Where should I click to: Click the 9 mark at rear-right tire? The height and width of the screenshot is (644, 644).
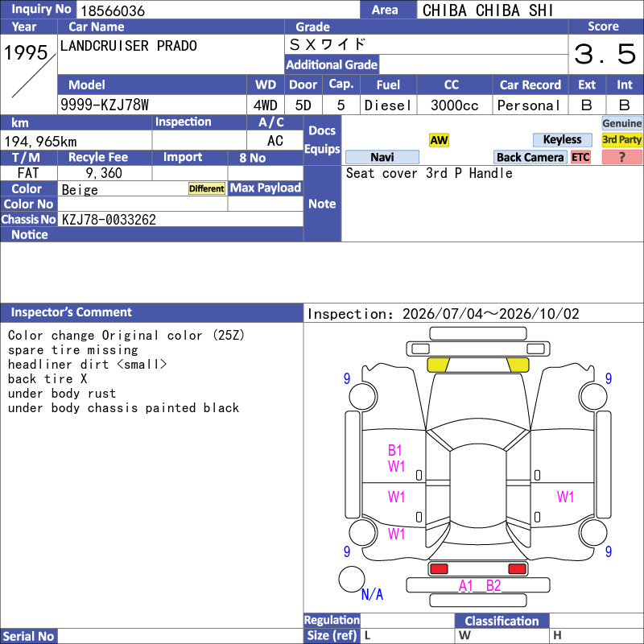(609, 551)
